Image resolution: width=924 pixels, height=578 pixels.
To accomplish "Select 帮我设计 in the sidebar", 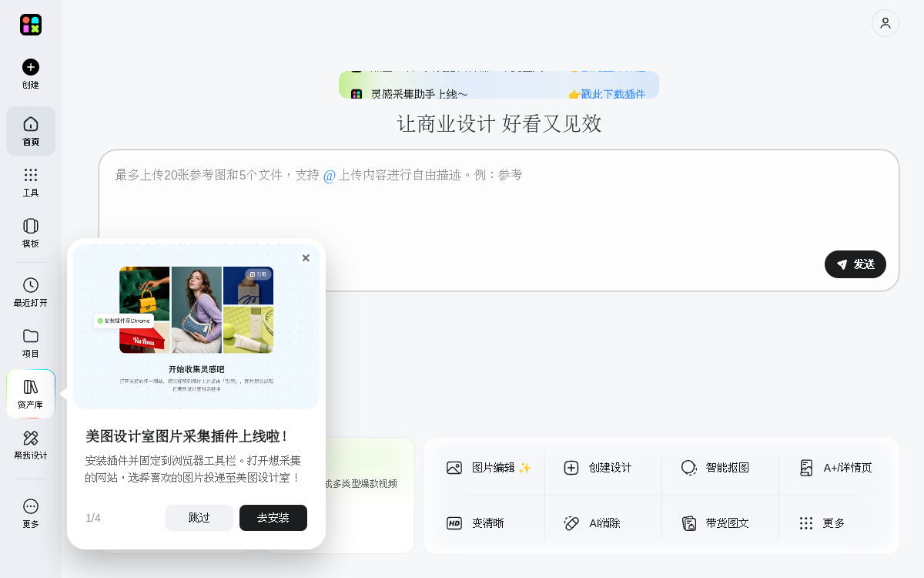I will click(x=31, y=445).
